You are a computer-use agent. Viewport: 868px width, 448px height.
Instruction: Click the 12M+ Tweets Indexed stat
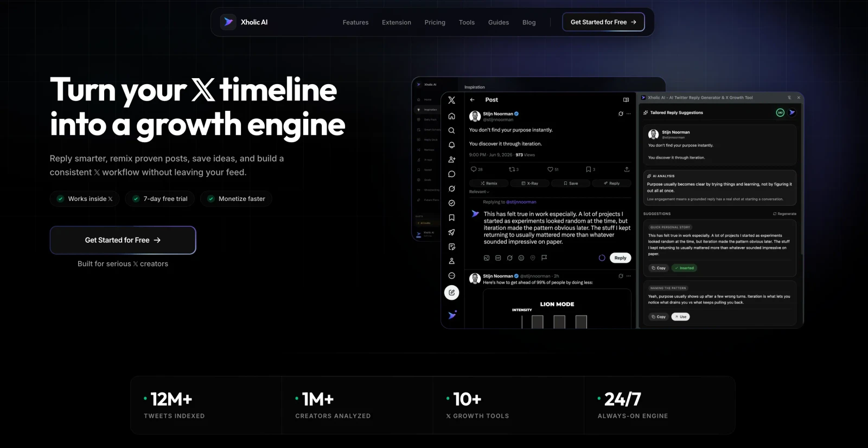click(x=206, y=405)
